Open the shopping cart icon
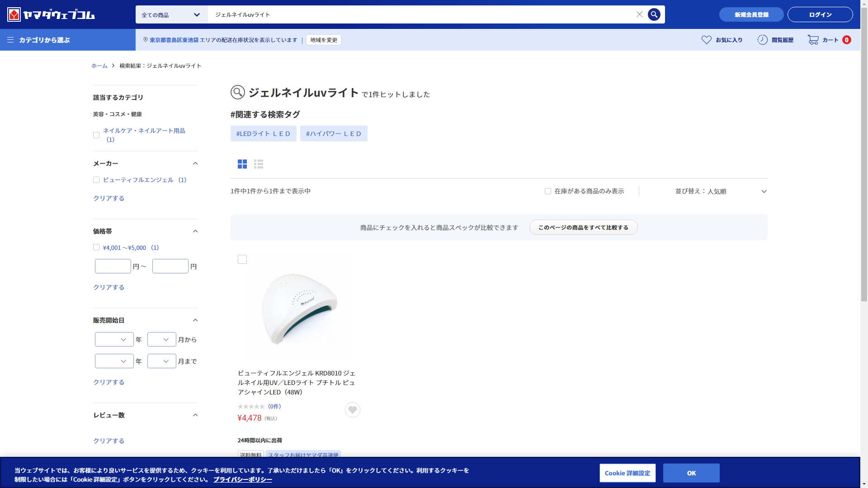This screenshot has height=488, width=868. click(x=813, y=40)
